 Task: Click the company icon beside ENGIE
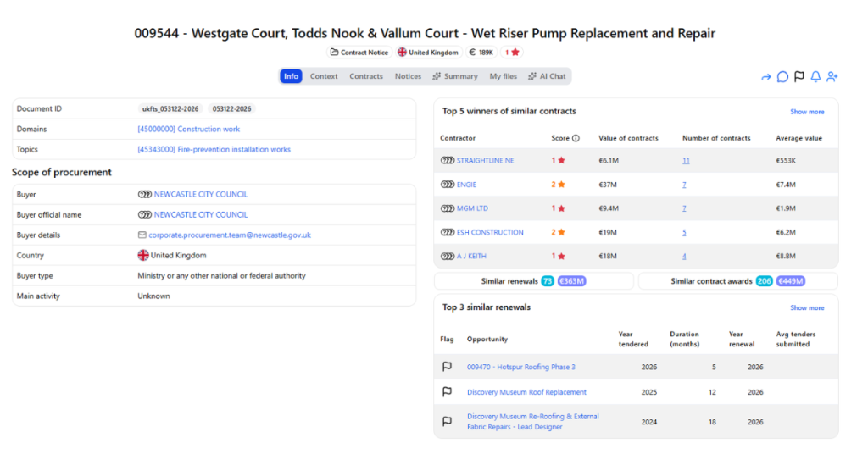pos(448,185)
